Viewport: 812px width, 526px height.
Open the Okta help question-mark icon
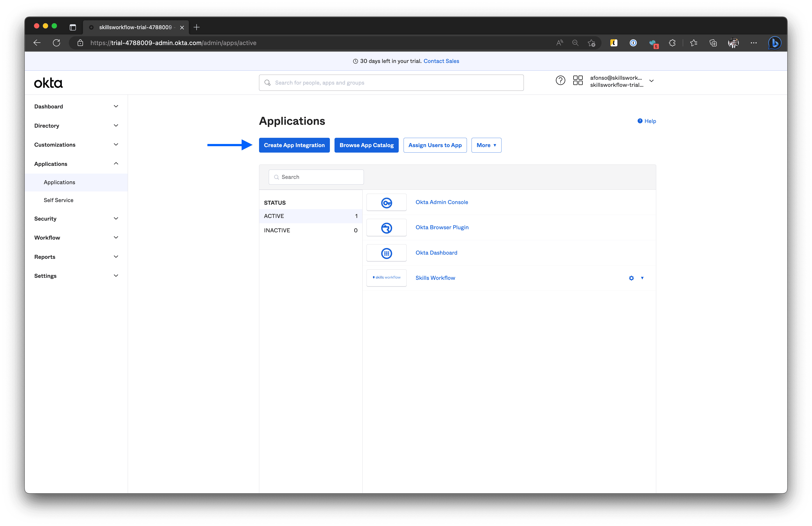pos(560,81)
